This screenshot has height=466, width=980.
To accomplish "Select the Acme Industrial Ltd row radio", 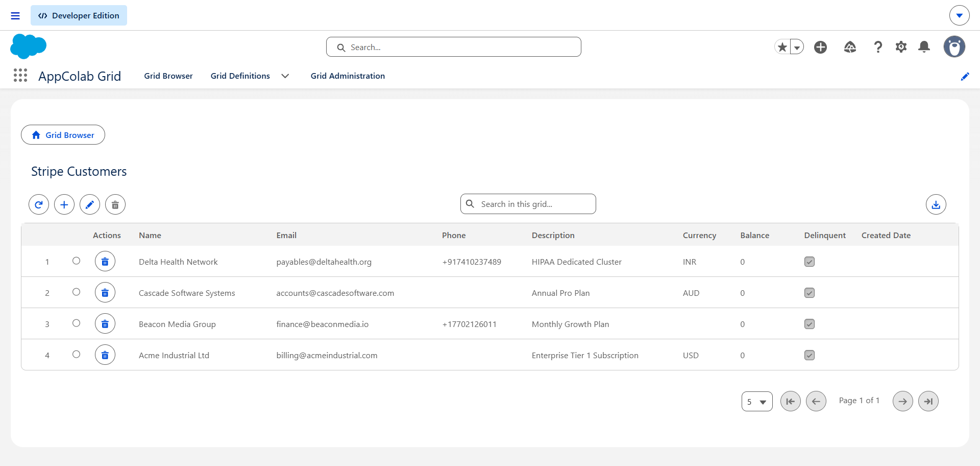I will [76, 354].
